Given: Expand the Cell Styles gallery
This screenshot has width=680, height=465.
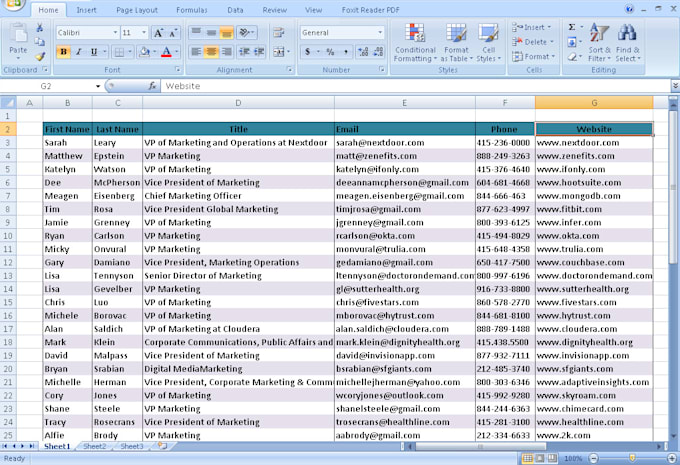Looking at the screenshot, I should [489, 43].
